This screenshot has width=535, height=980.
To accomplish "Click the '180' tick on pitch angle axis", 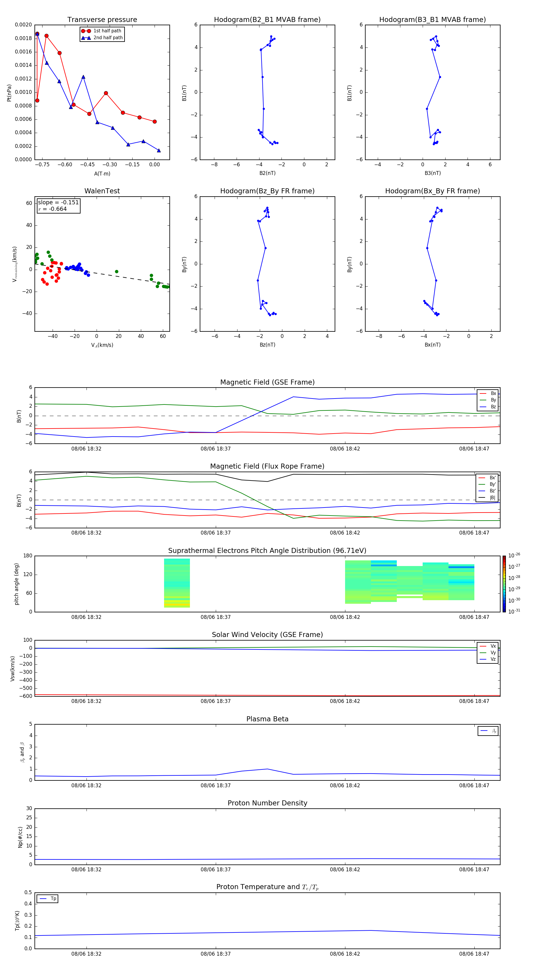I will click(28, 556).
